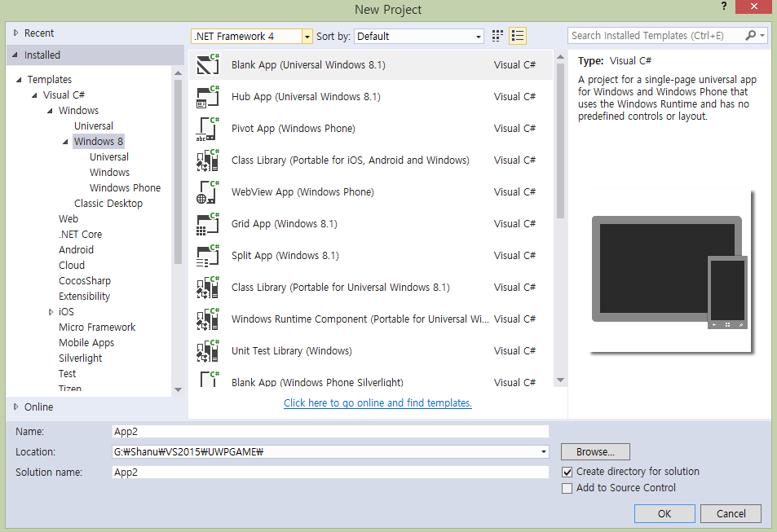Open the Location path dropdown arrow
This screenshot has width=777, height=532.
(544, 452)
